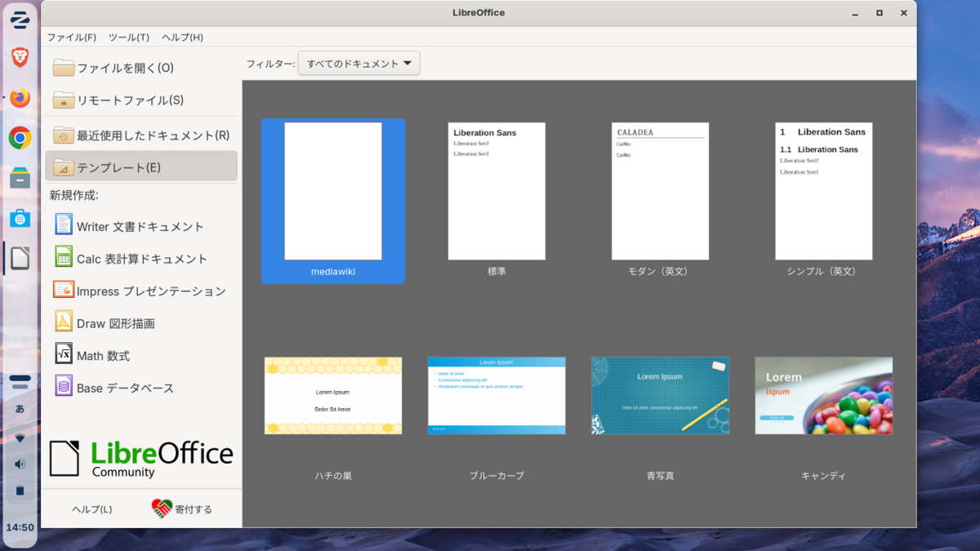The height and width of the screenshot is (551, 980).
Task: Click the LibreOffice Start Center dock icon
Action: [20, 259]
